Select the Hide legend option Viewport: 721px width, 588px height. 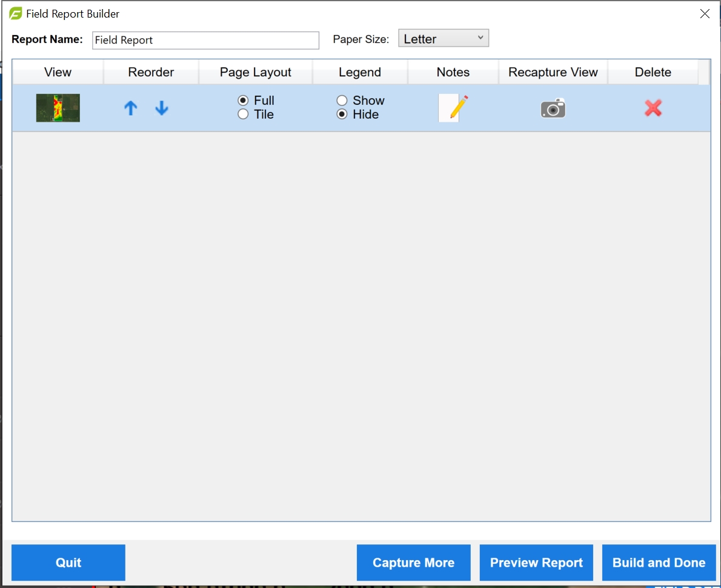tap(342, 114)
